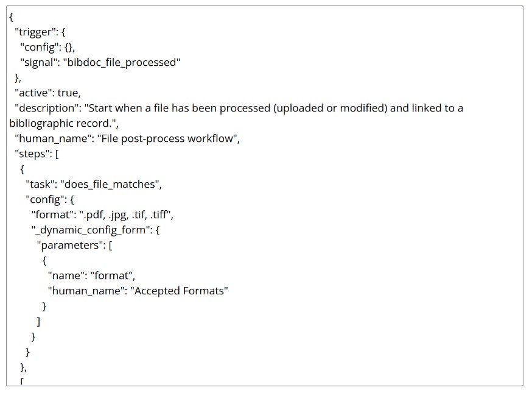The height and width of the screenshot is (393, 532).
Task: Click the "config": { line under task
Action: click(x=50, y=199)
